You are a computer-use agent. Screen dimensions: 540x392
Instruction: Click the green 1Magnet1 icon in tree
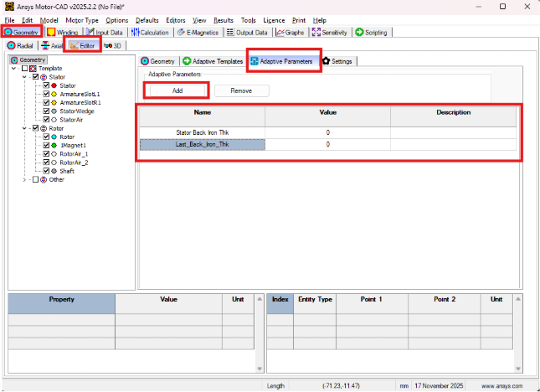(x=54, y=145)
